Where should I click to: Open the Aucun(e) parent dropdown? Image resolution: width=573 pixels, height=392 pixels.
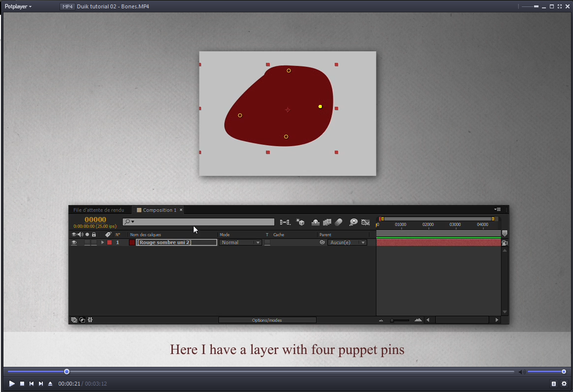click(347, 243)
